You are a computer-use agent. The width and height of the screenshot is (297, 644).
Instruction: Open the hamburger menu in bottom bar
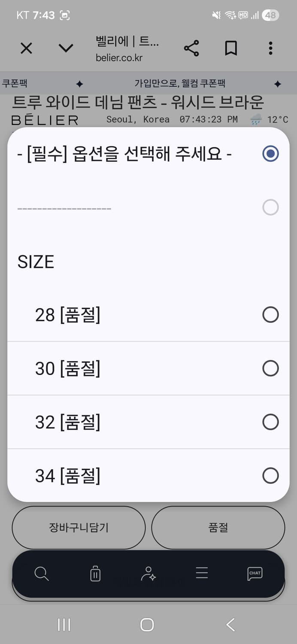click(x=201, y=573)
